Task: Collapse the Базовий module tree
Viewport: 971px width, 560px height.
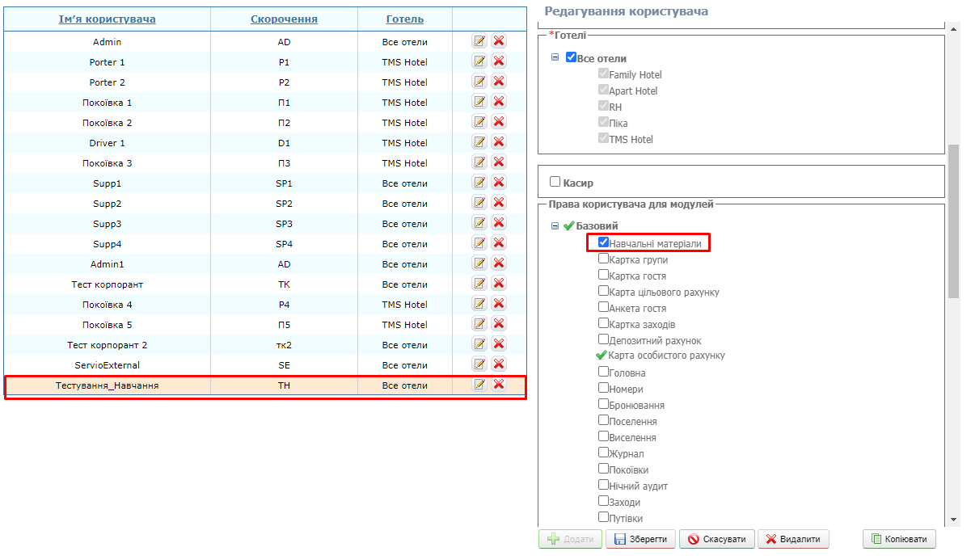Action: [x=555, y=226]
